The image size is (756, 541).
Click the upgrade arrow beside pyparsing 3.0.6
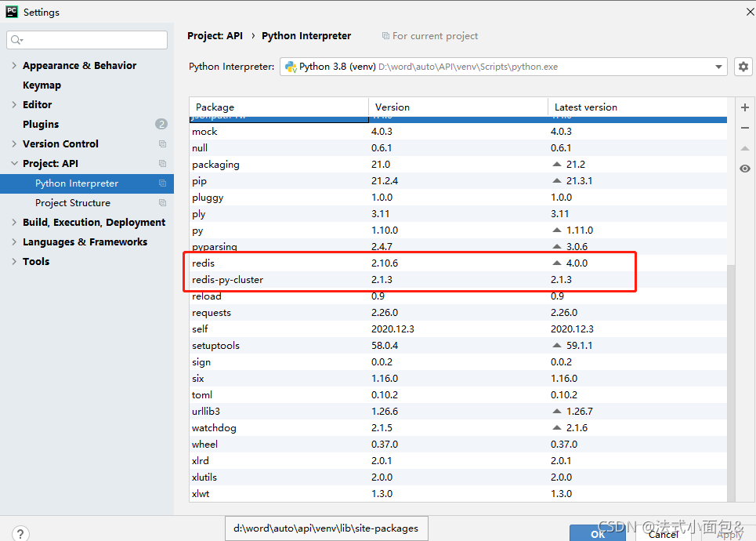557,247
